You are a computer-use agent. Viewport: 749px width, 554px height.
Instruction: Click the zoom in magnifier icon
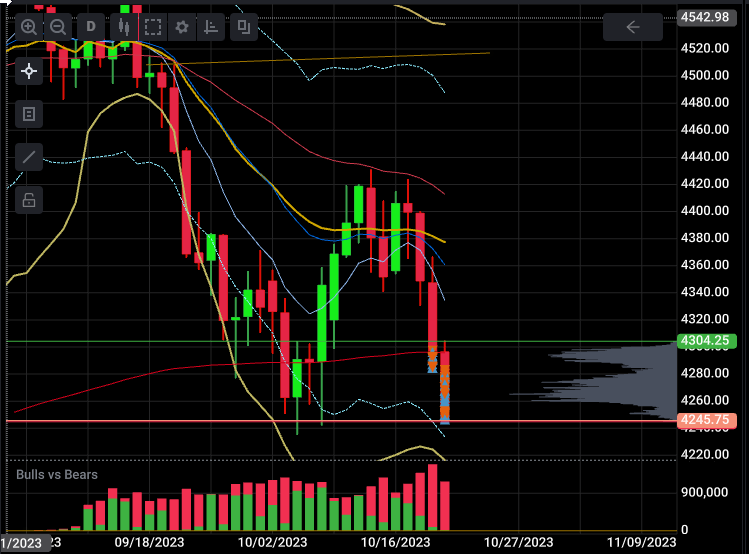click(29, 27)
